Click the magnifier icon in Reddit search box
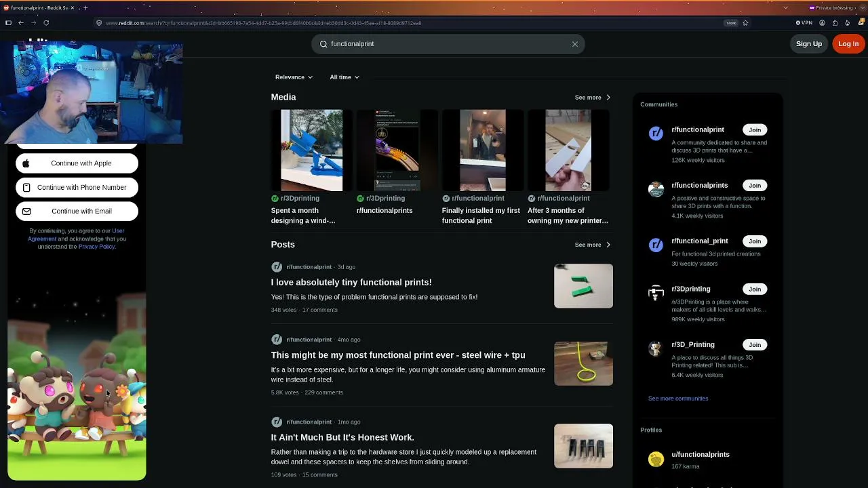 pos(323,44)
